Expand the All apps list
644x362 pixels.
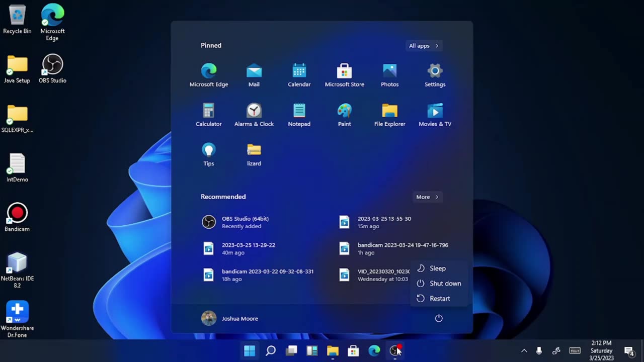(x=424, y=46)
